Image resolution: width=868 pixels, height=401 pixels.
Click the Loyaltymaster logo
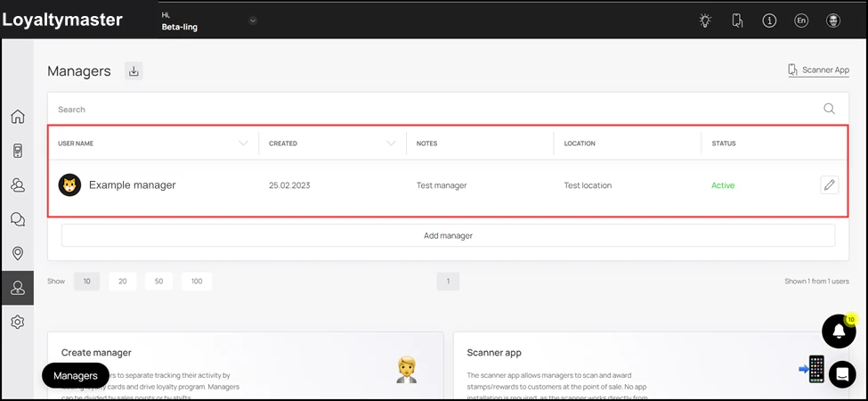[62, 20]
